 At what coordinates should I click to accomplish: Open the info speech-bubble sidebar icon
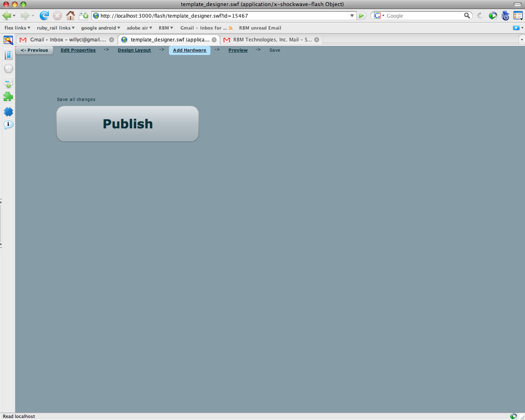click(x=8, y=125)
